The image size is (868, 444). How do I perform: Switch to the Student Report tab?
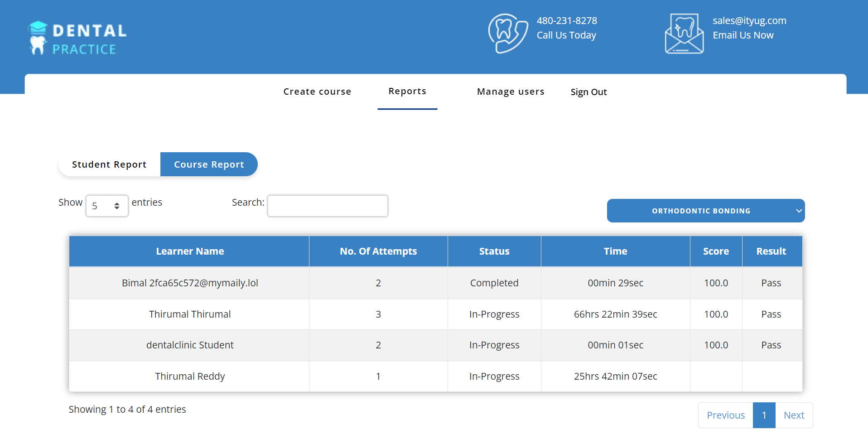pos(109,164)
